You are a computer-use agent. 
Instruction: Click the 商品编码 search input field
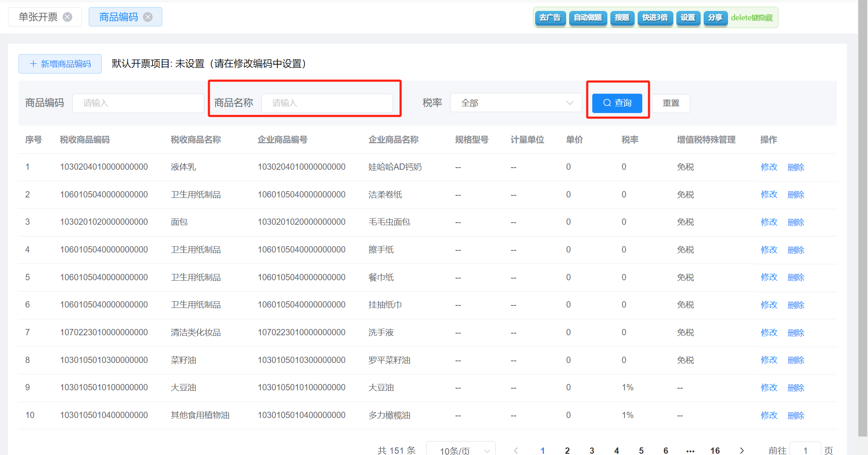[138, 103]
